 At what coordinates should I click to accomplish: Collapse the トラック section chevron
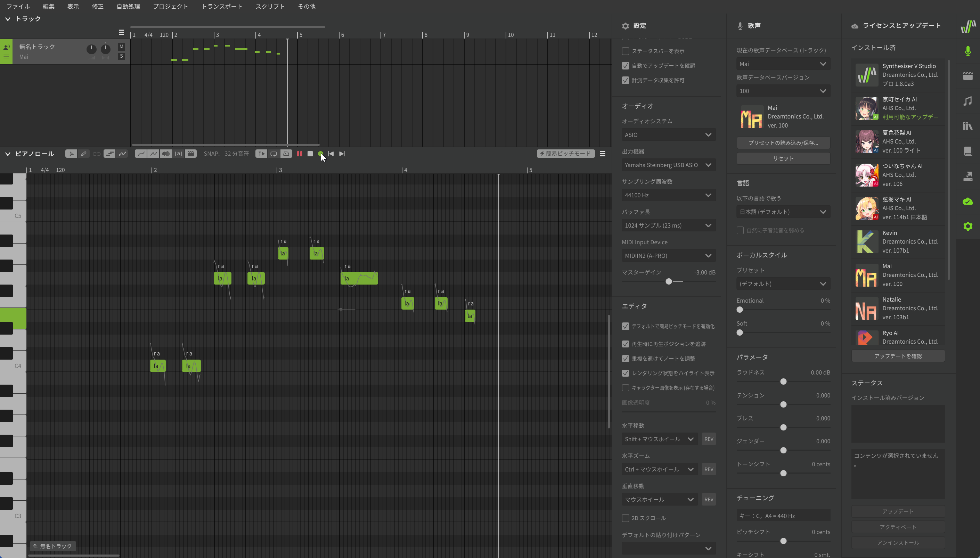(8, 18)
